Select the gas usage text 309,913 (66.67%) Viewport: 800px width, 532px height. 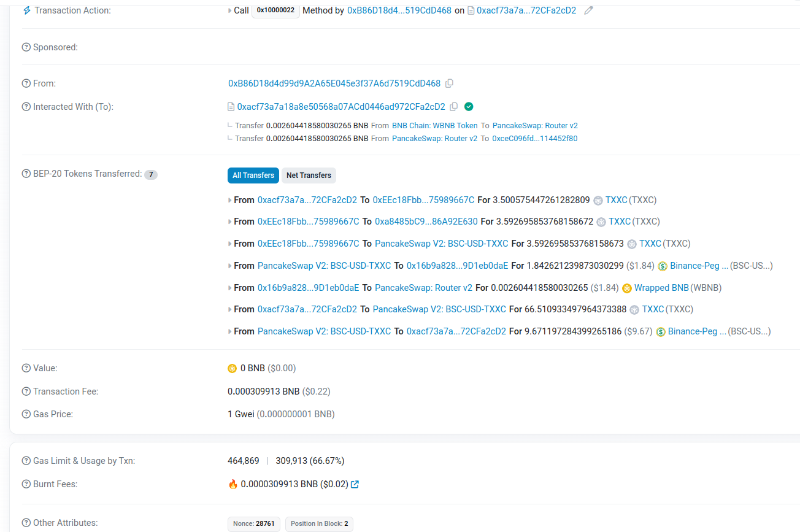pos(310,461)
